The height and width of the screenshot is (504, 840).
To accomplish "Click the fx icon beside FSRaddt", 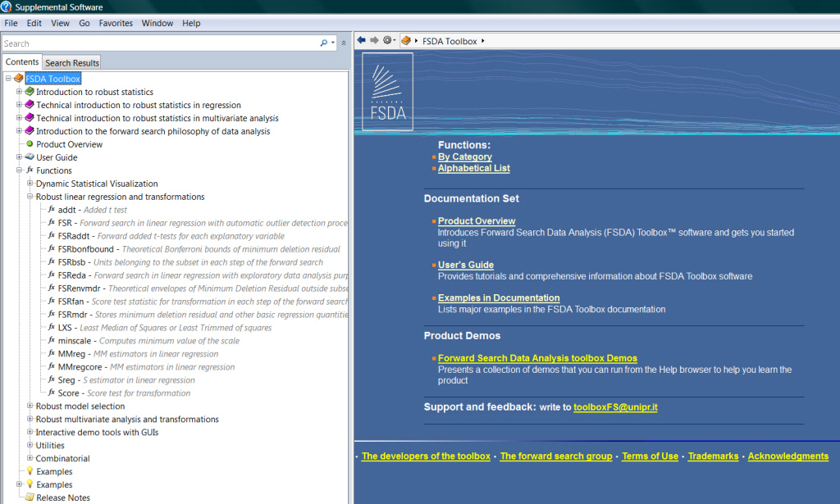I will pyautogui.click(x=52, y=235).
